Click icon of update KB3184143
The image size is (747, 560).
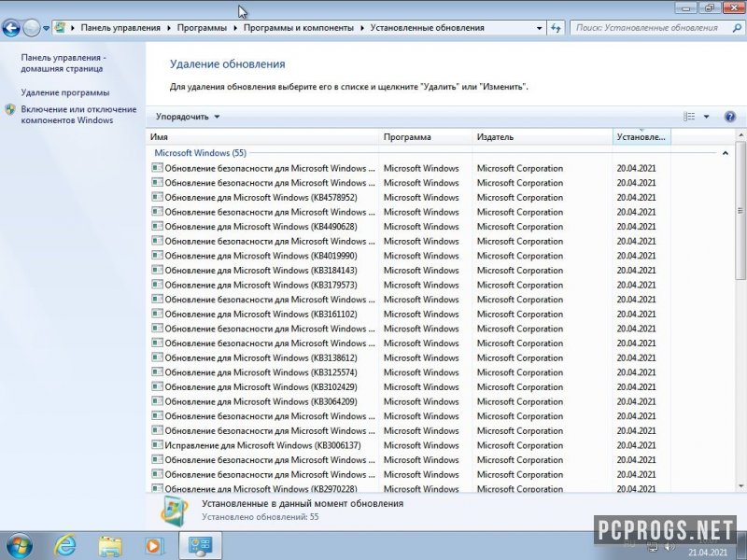tap(157, 270)
